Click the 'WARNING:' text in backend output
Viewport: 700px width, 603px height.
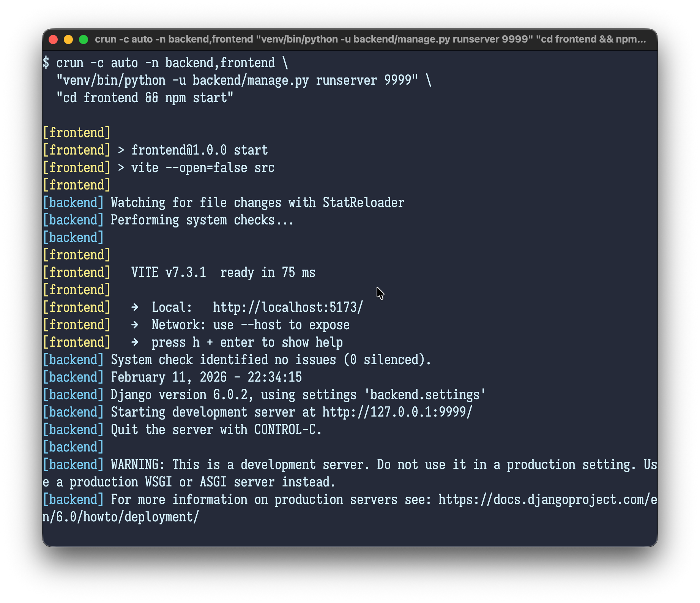click(138, 464)
